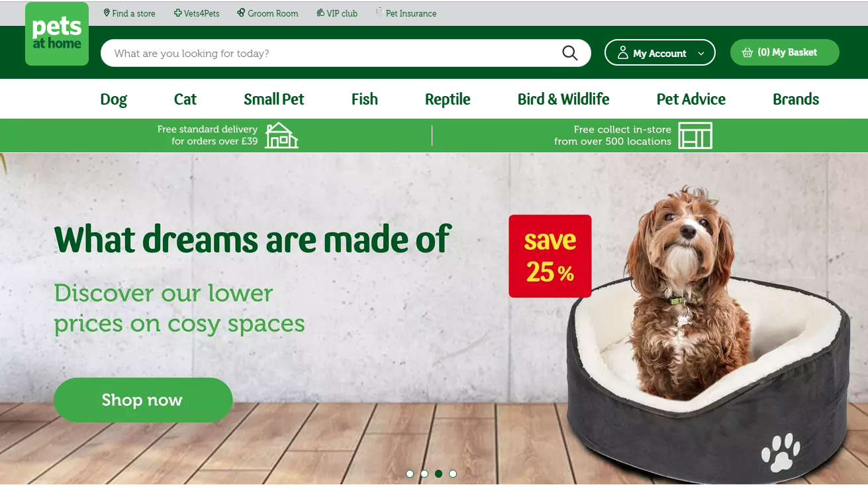The image size is (868, 489).
Task: Select the second carousel dot
Action: coord(424,474)
